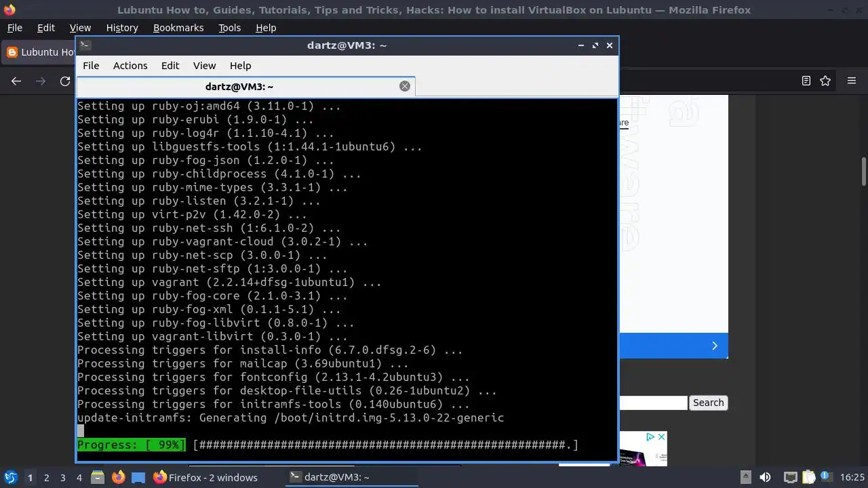
Task: Click the line 'Setting up vagrant-libvirt (0.3.0-1)'
Action: 212,336
